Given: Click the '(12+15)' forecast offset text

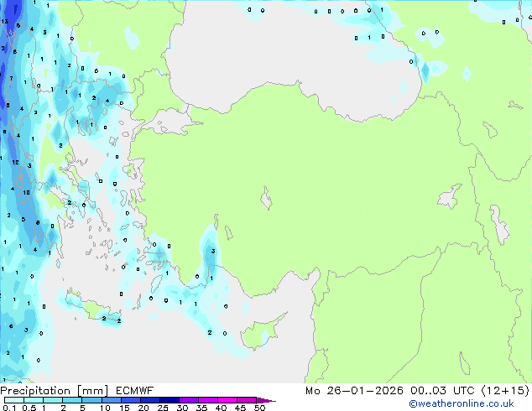Looking at the screenshot, I should [x=505, y=391].
